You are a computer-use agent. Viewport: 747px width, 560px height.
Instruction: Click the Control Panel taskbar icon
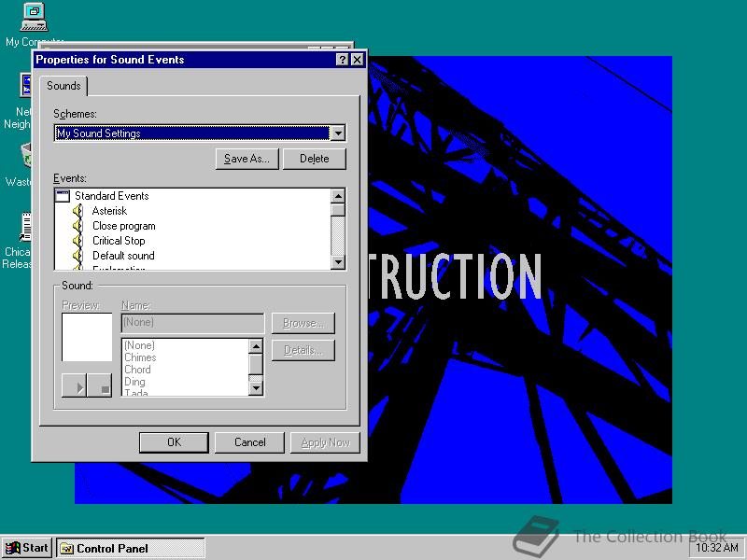(66, 549)
